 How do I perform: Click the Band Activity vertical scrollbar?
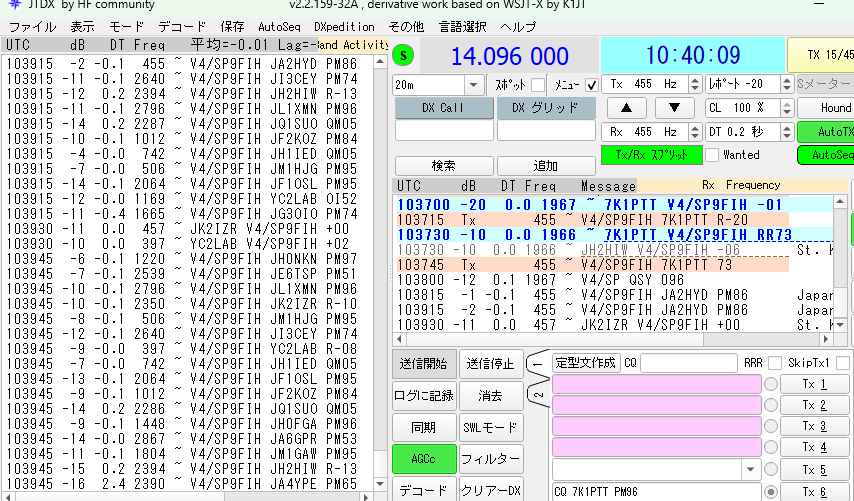click(380, 272)
